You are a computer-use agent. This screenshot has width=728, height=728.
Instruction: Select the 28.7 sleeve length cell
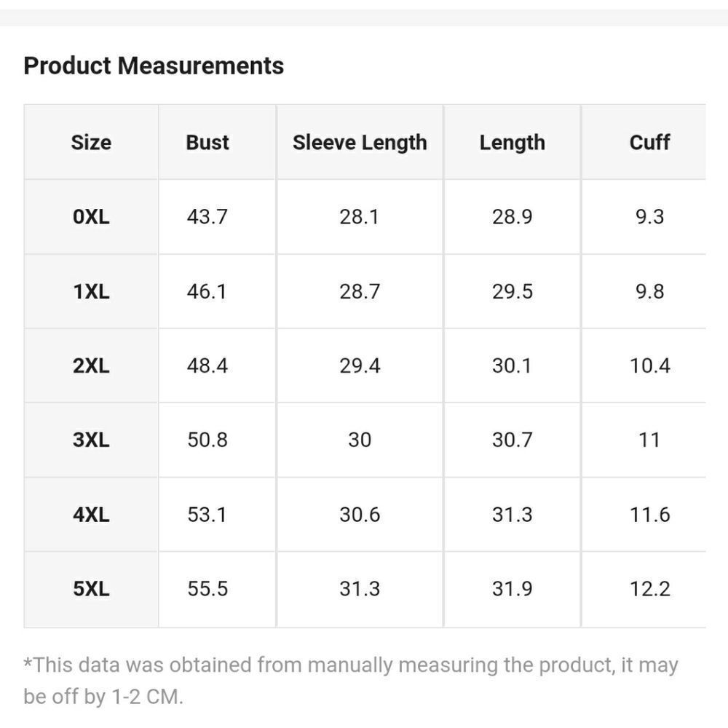(360, 292)
